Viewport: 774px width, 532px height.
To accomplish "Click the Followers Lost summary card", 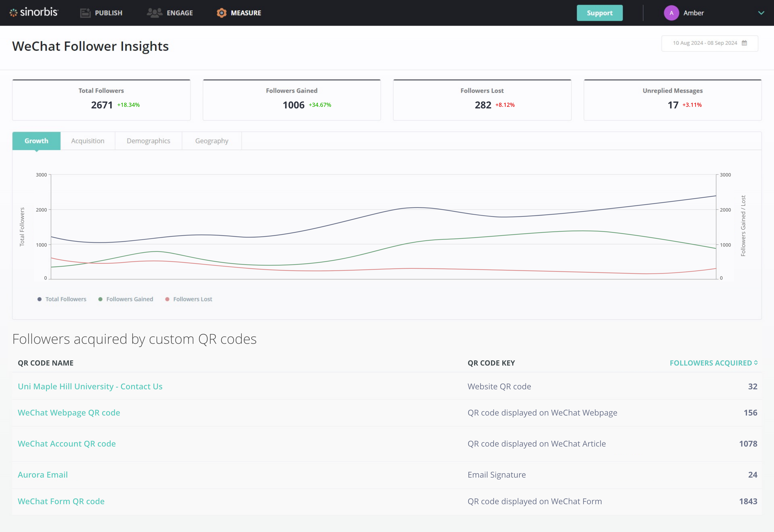I will 482,100.
